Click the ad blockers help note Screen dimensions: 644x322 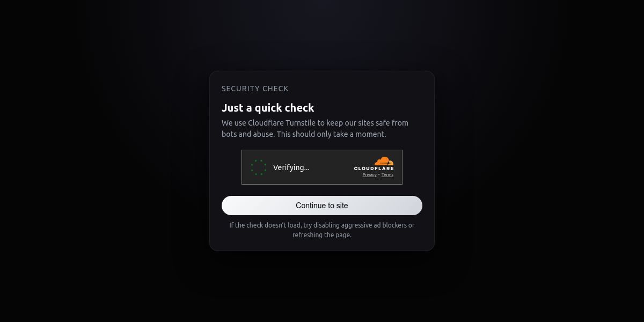tap(322, 230)
